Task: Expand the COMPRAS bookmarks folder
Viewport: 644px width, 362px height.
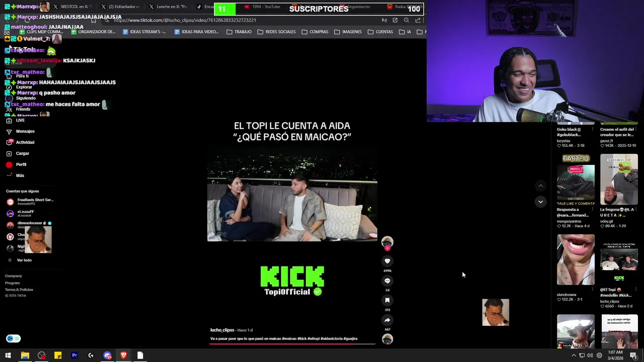Action: (x=315, y=32)
